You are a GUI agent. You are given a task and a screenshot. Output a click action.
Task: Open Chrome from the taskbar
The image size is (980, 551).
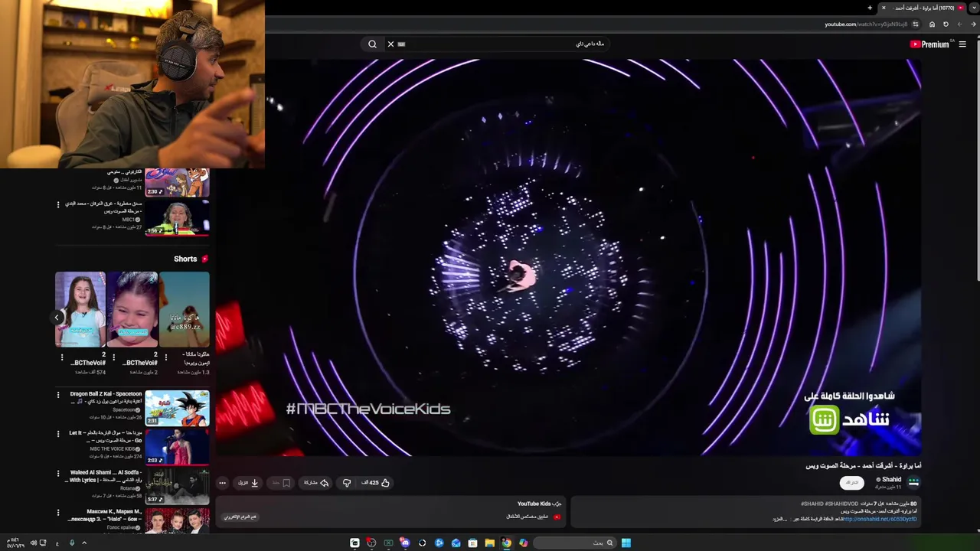(506, 543)
